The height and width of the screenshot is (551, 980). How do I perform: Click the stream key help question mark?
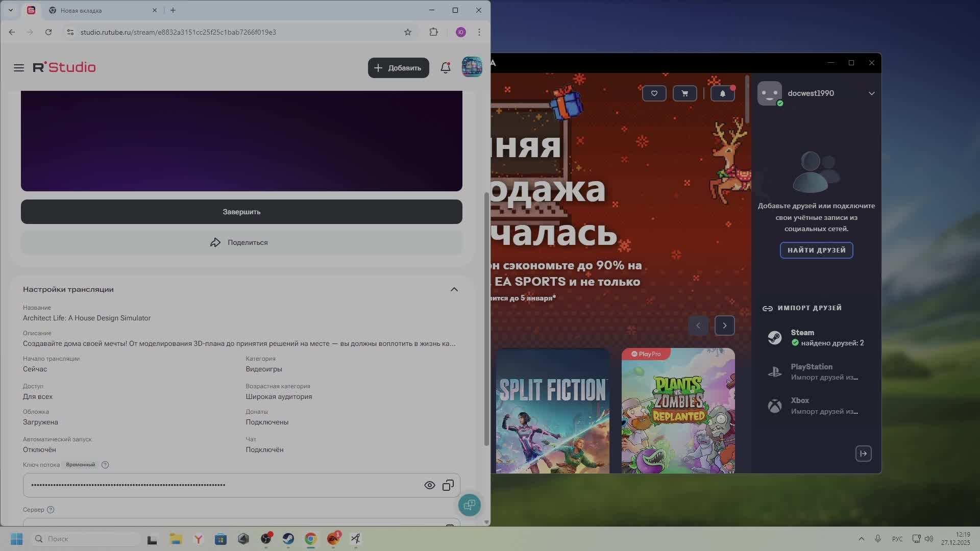[x=105, y=465]
